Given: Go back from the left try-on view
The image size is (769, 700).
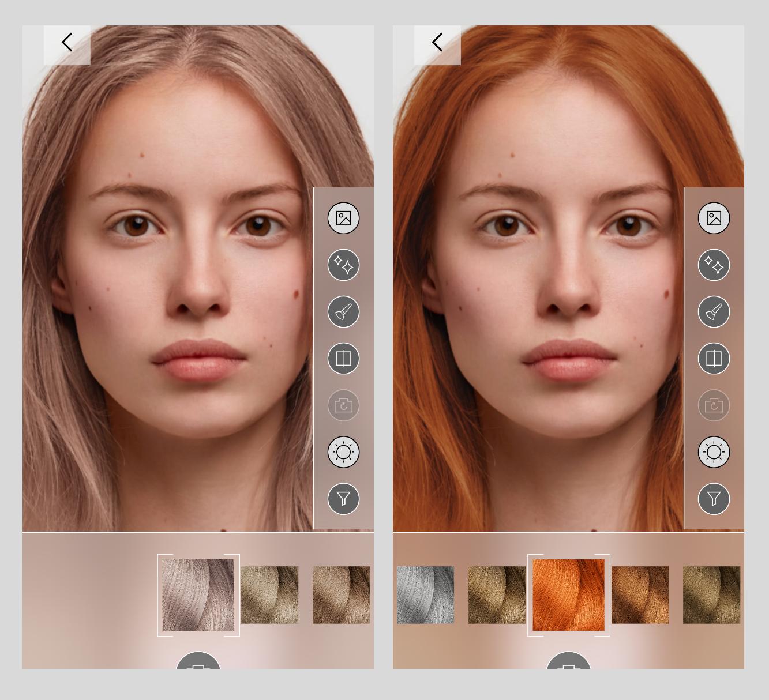Looking at the screenshot, I should pyautogui.click(x=66, y=42).
